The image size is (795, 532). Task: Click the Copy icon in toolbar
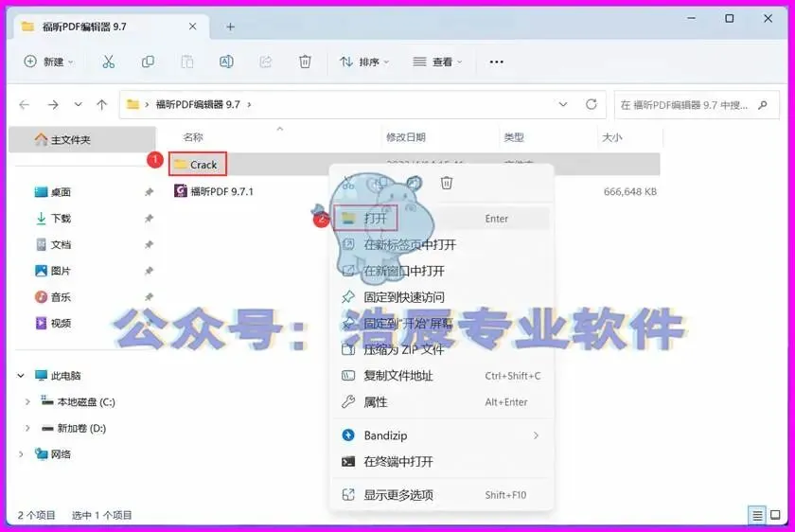click(x=148, y=62)
